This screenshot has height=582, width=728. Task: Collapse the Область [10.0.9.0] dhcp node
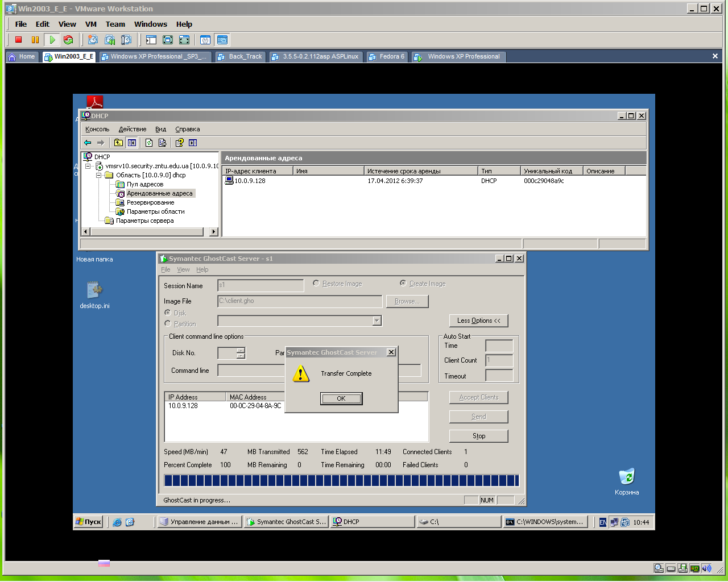click(x=98, y=176)
